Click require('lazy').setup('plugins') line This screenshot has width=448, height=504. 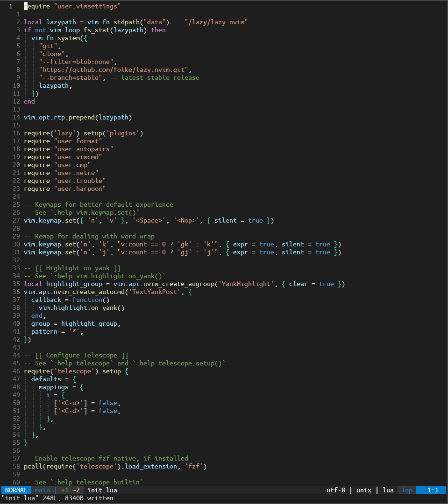pos(83,133)
